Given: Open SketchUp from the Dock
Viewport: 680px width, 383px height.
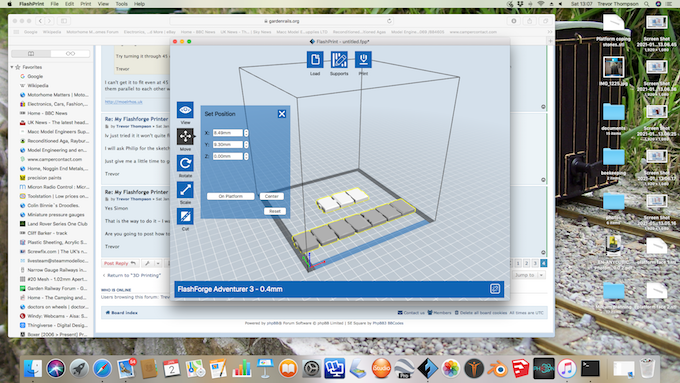Looking at the screenshot, I should click(x=520, y=369).
